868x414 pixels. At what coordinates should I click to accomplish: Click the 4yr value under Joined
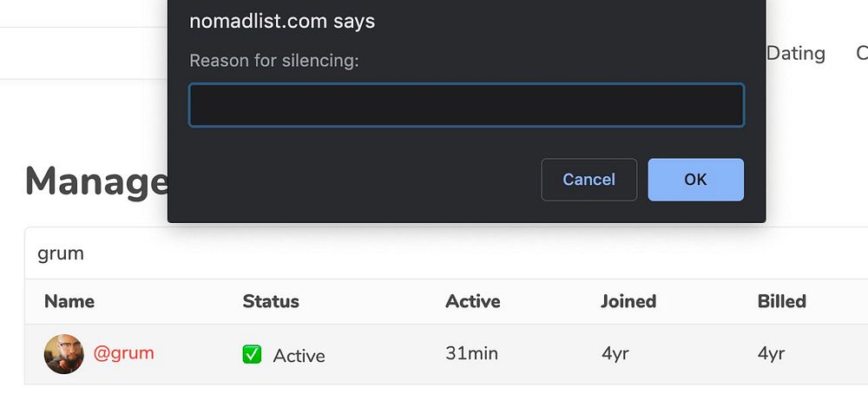[x=615, y=353]
